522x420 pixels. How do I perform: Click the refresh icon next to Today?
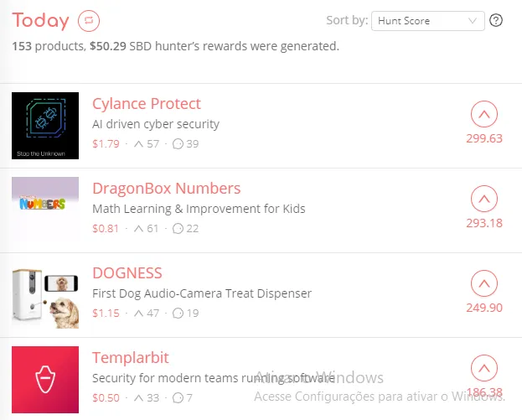[88, 20]
